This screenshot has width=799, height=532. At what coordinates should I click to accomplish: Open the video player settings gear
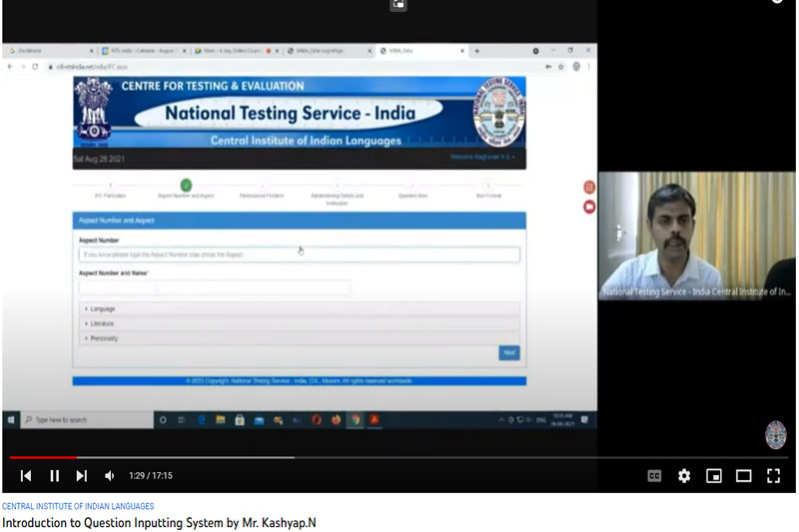click(684, 476)
